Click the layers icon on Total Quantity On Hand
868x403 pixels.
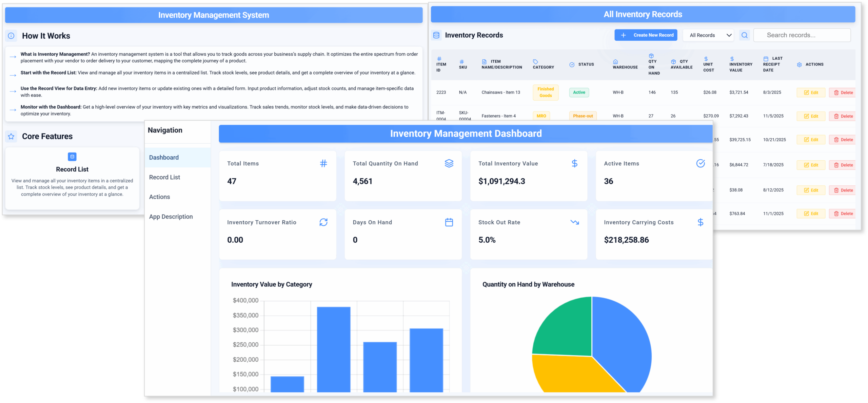point(449,163)
